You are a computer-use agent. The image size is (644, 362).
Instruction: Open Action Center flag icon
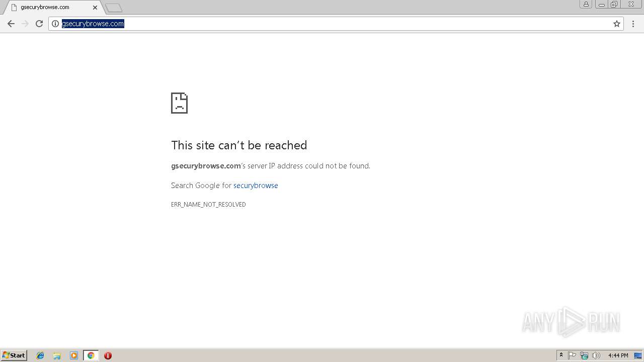572,355
